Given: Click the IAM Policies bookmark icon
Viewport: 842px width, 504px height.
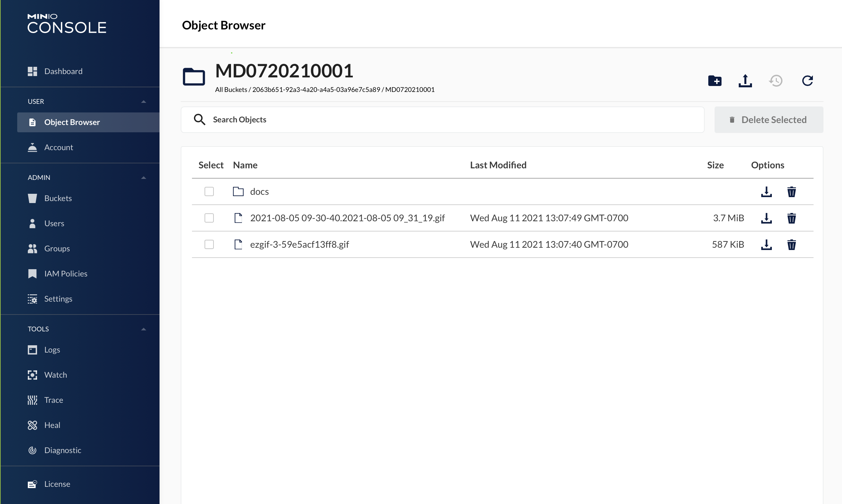Looking at the screenshot, I should [x=32, y=274].
